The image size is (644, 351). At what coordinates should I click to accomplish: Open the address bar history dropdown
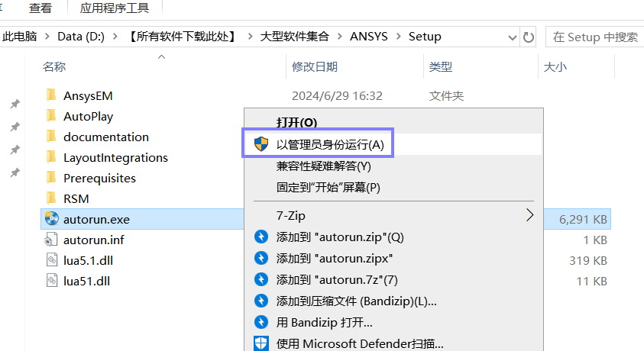click(x=512, y=37)
